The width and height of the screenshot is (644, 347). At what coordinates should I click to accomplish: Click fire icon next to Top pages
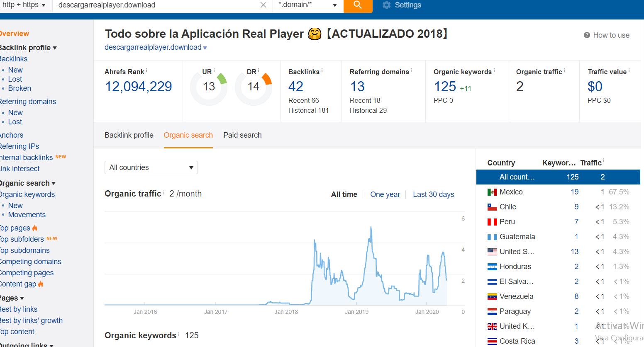(35, 228)
